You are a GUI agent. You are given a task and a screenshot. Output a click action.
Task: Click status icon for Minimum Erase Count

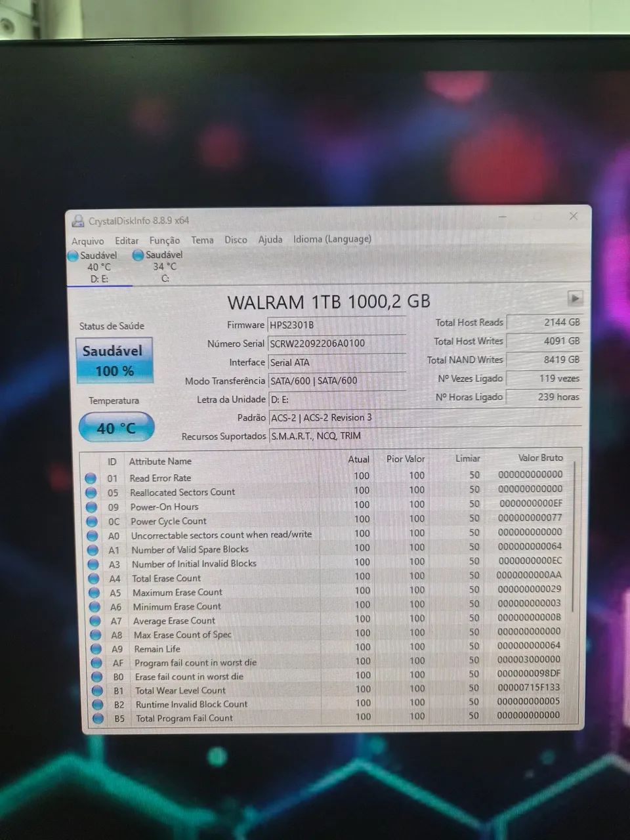coord(95,607)
